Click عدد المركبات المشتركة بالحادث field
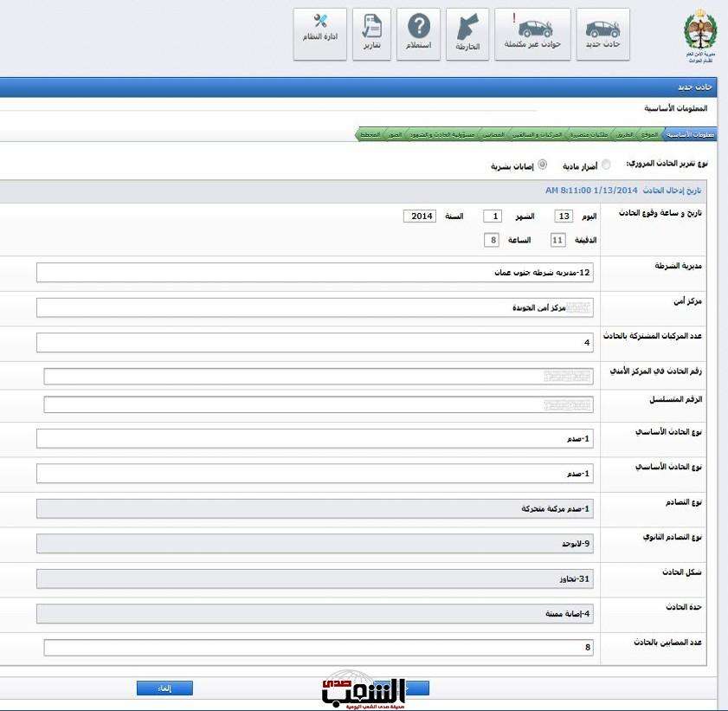 pos(315,343)
